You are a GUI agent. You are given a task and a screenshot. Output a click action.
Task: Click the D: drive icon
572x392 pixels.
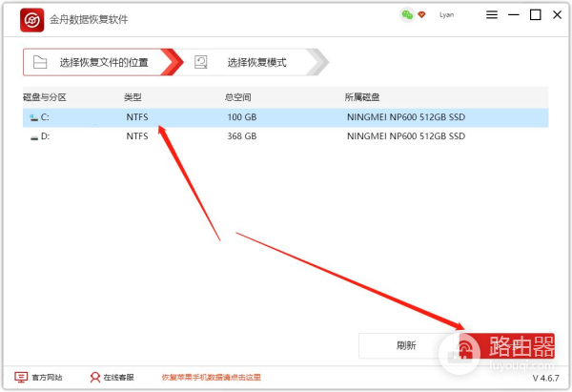[34, 137]
